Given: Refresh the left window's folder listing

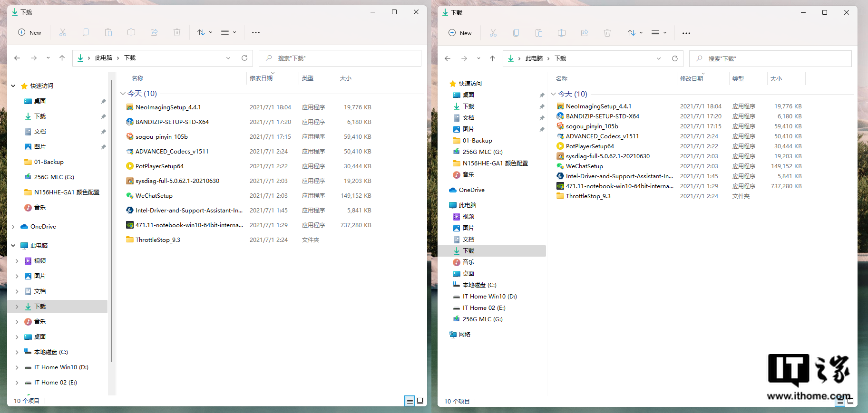Looking at the screenshot, I should (x=244, y=58).
